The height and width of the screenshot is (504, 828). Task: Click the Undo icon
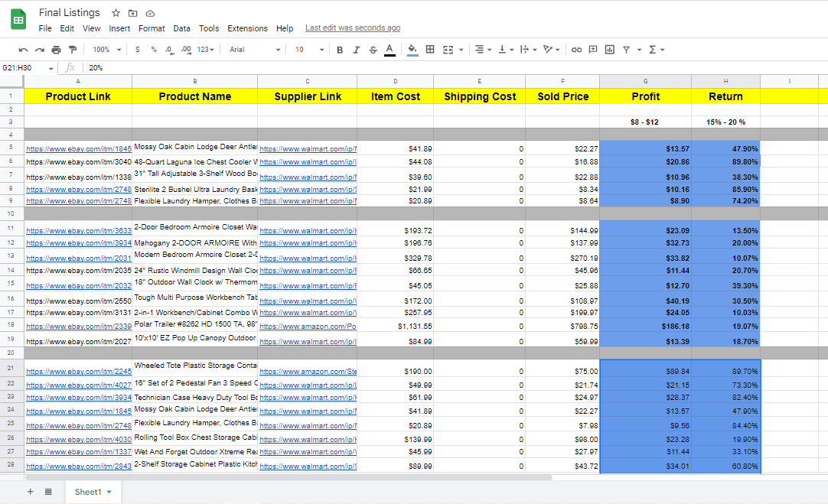point(23,50)
